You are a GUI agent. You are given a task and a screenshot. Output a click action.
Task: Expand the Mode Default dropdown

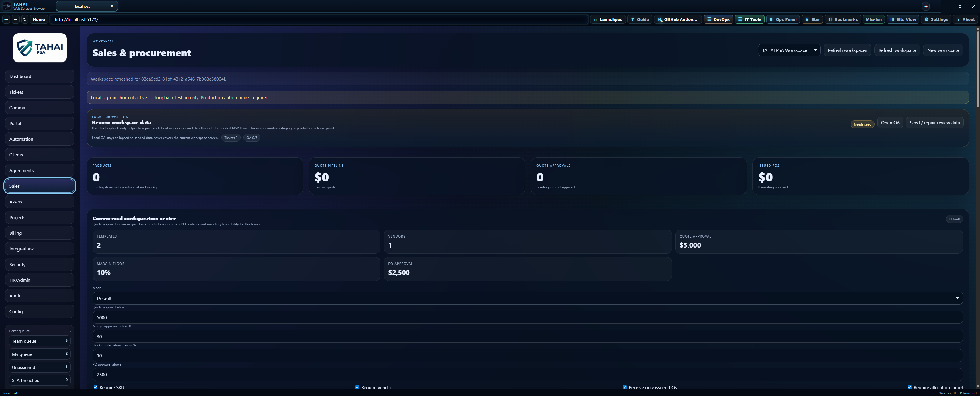(x=528, y=298)
